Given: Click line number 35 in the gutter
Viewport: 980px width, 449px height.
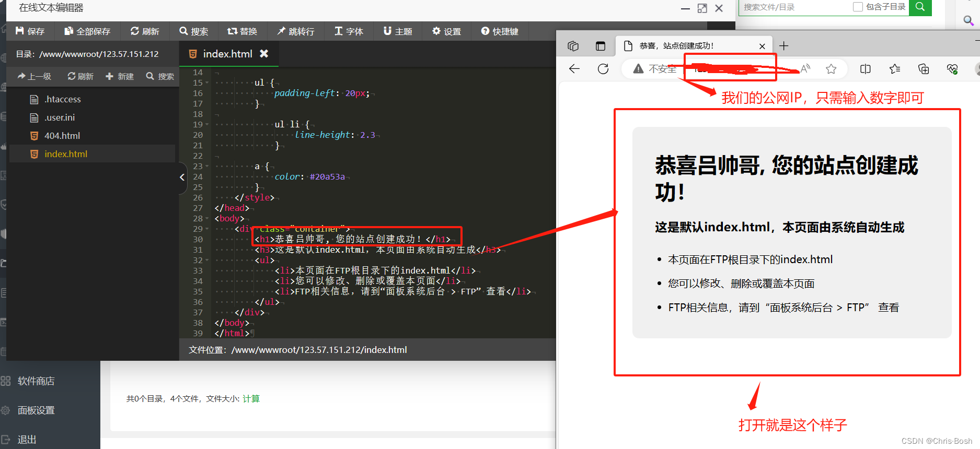Looking at the screenshot, I should [198, 291].
